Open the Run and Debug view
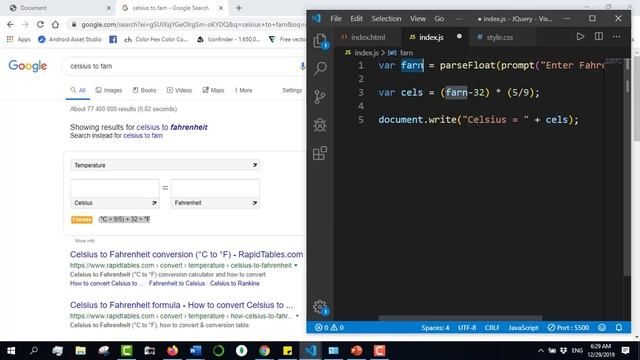640x360 pixels. tap(320, 124)
